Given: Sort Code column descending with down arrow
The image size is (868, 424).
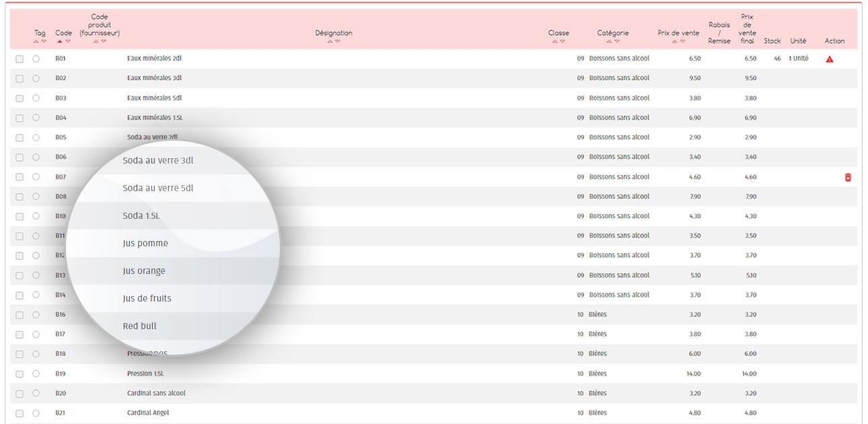Looking at the screenshot, I should coord(68,42).
